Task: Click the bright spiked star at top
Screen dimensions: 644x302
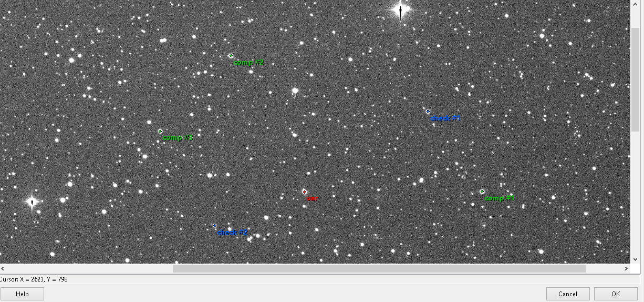Action: pos(401,9)
